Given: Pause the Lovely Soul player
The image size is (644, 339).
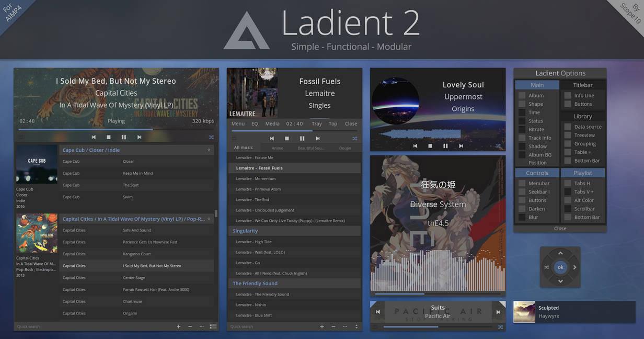Looking at the screenshot, I should tap(445, 146).
